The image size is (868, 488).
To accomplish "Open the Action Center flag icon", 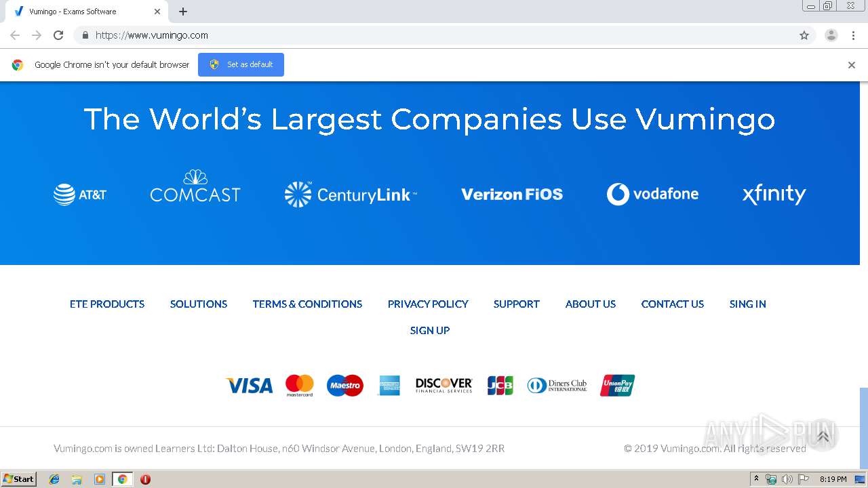I will pyautogui.click(x=804, y=479).
